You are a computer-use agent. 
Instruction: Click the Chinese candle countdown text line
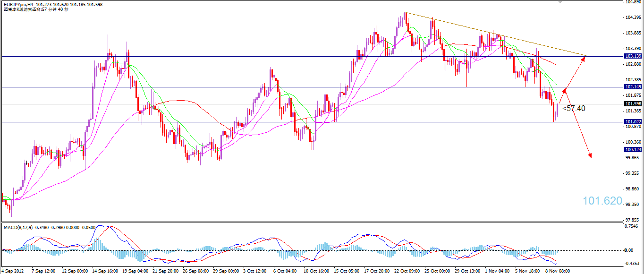coord(35,9)
